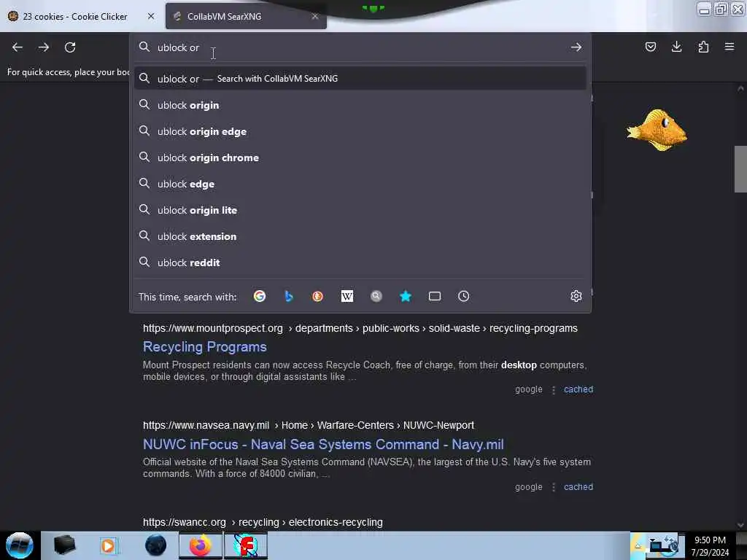Open cached copy of Recycling Programs result

coord(578,389)
